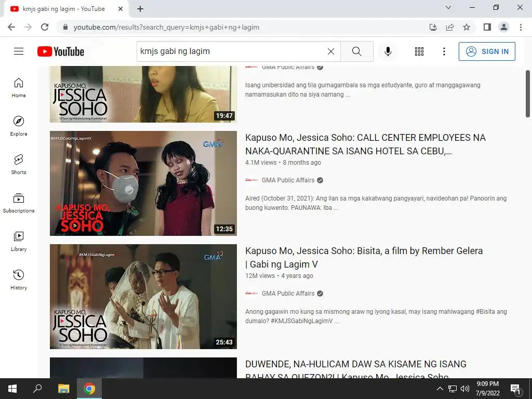Click the SIGN IN button
The width and height of the screenshot is (532, 399).
point(487,51)
